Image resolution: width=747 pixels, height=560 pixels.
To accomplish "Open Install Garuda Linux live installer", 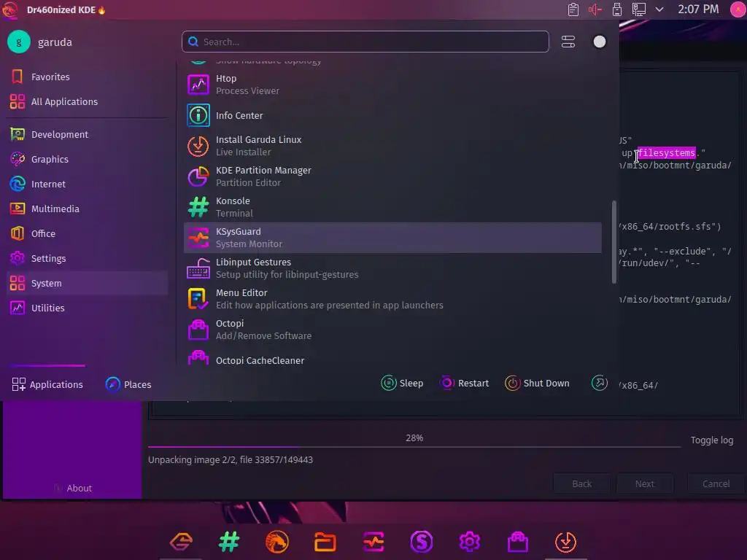I will pos(392,146).
